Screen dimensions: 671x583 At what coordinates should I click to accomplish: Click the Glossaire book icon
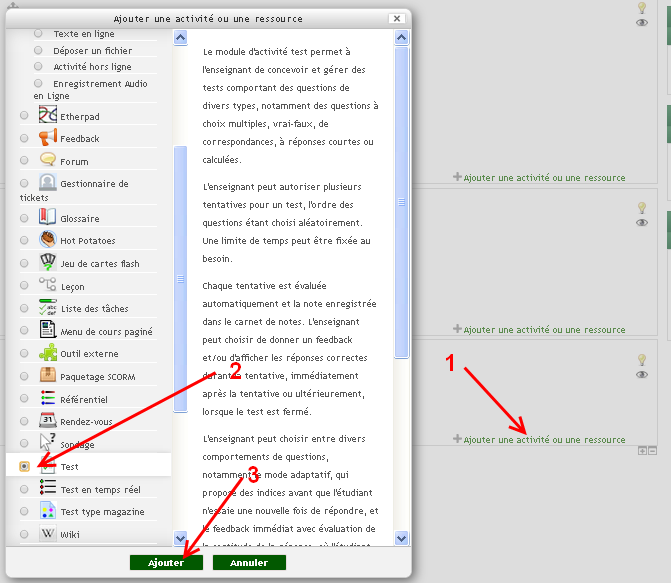(48, 217)
